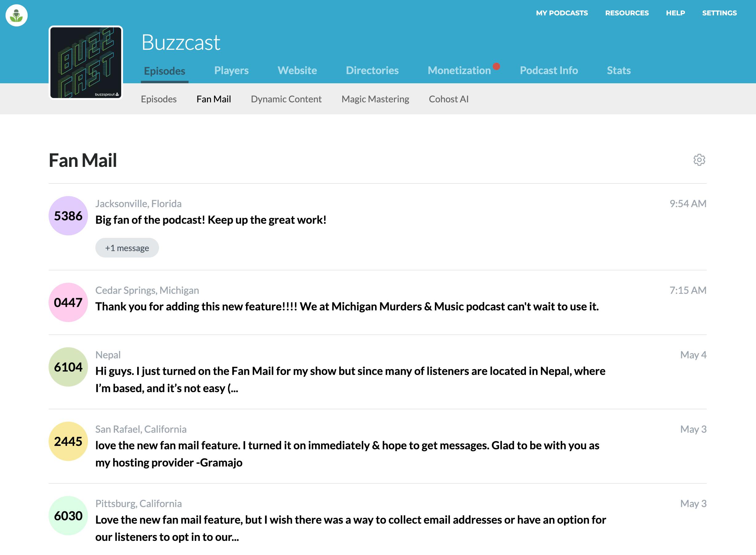Screen dimensions: 756x555
Task: Click the Buzzcast podcast artwork thumbnail
Action: pyautogui.click(x=86, y=62)
